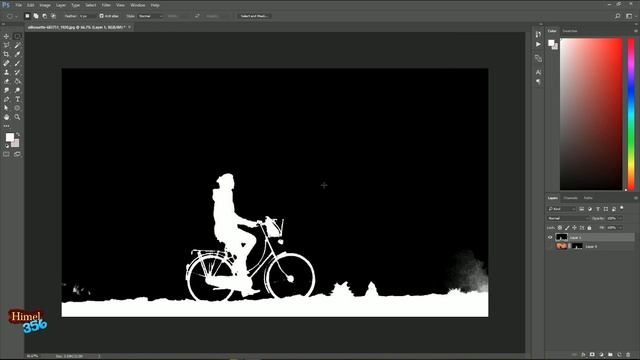Image resolution: width=640 pixels, height=360 pixels.
Task: Toggle lock transparent pixels
Action: click(560, 228)
